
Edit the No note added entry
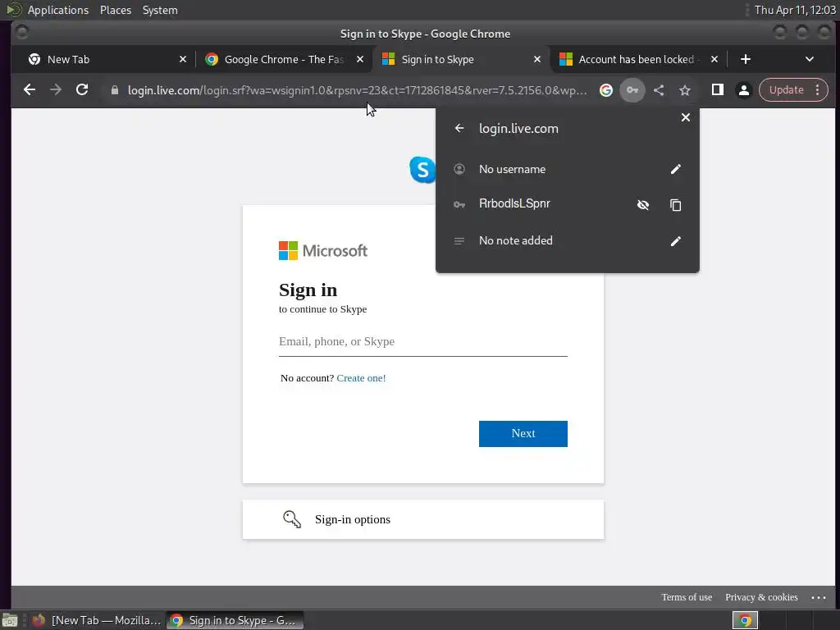click(676, 241)
